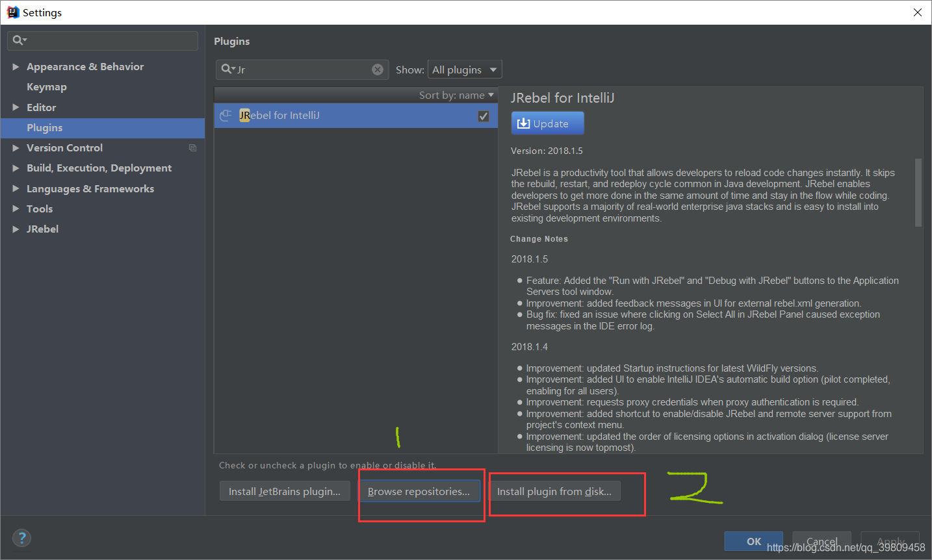Click the plugin description scrollbar

coord(918,192)
